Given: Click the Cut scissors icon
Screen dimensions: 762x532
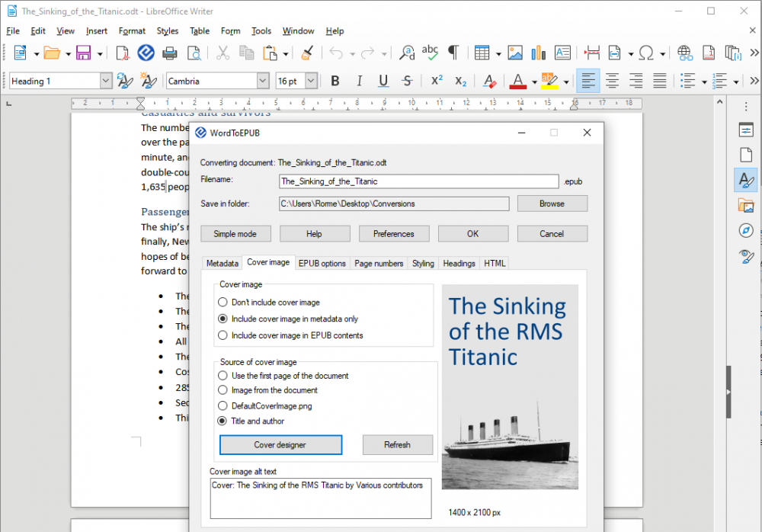Looking at the screenshot, I should pos(223,53).
